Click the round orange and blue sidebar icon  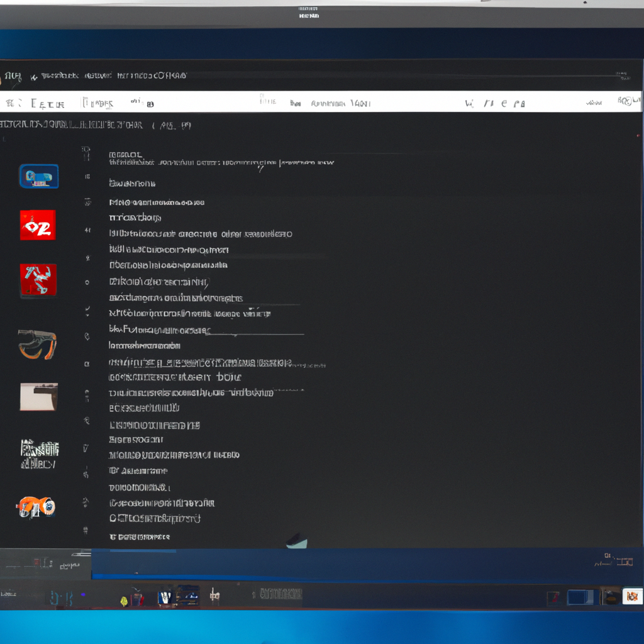click(36, 507)
